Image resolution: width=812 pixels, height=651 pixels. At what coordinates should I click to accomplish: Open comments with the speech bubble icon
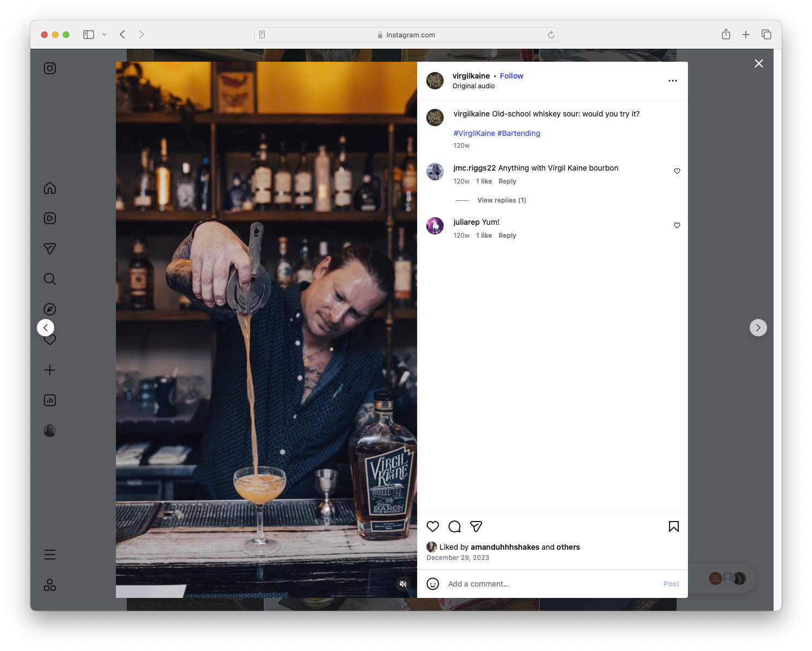click(454, 526)
